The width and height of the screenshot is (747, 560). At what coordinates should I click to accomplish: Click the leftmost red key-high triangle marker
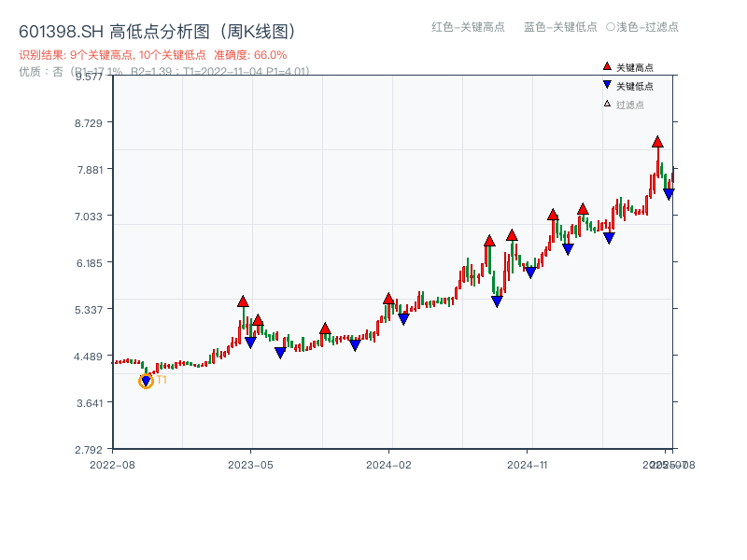pos(243,301)
